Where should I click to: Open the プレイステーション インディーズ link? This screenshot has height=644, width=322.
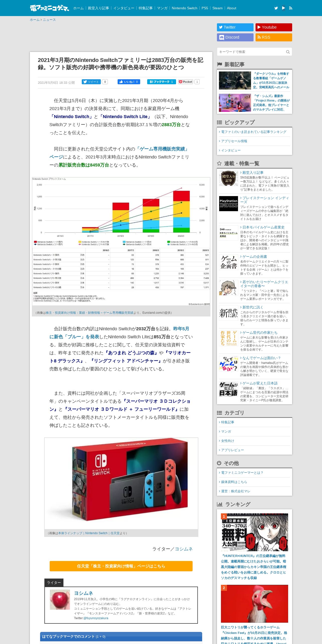[265, 200]
